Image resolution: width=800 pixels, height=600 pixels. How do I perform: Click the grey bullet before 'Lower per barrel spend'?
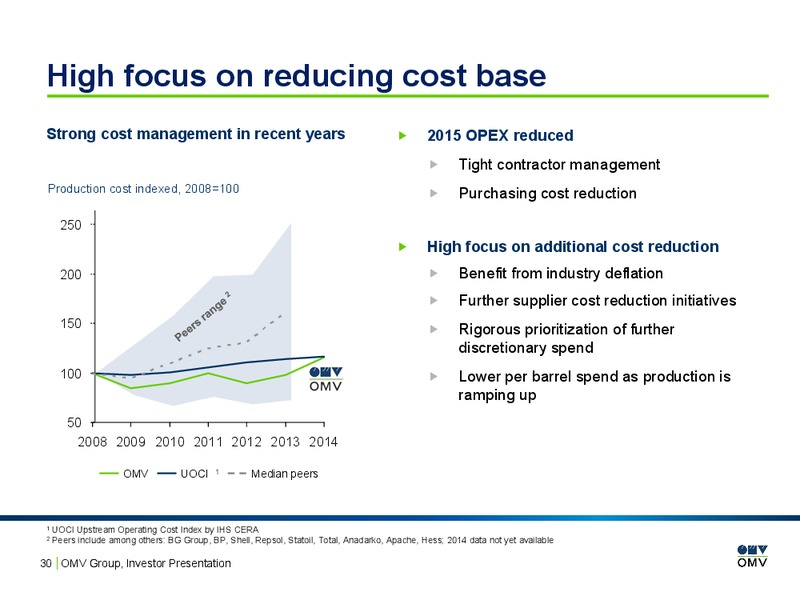coord(434,377)
